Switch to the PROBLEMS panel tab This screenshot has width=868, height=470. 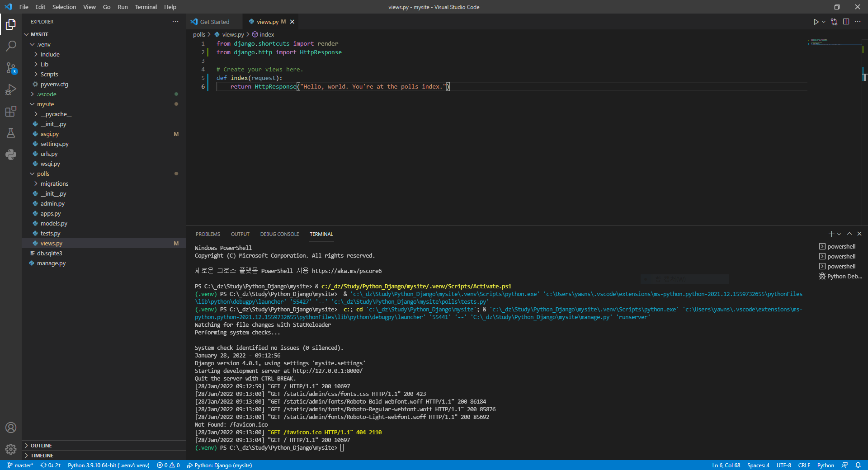208,234
